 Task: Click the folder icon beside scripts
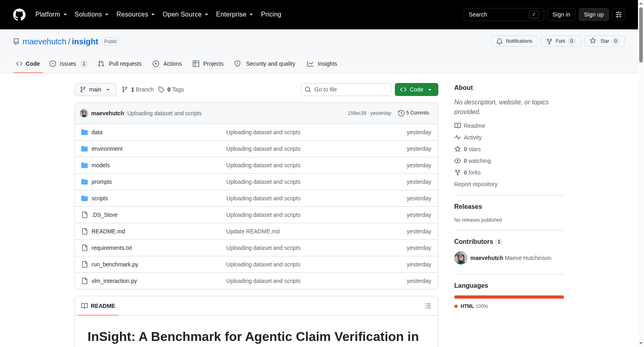coord(85,198)
